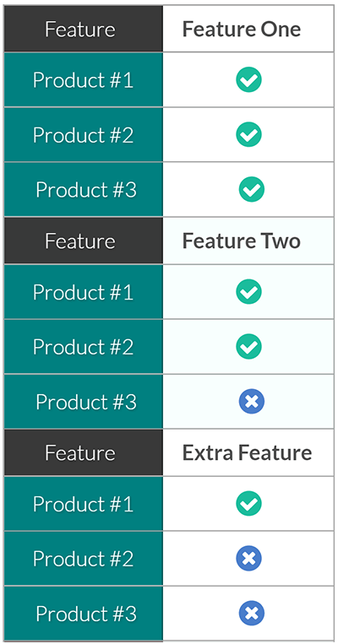Viewport: 338px width, 644px height.
Task: Click the dark Feature label beside Feature One
Action: pyautogui.click(x=84, y=29)
